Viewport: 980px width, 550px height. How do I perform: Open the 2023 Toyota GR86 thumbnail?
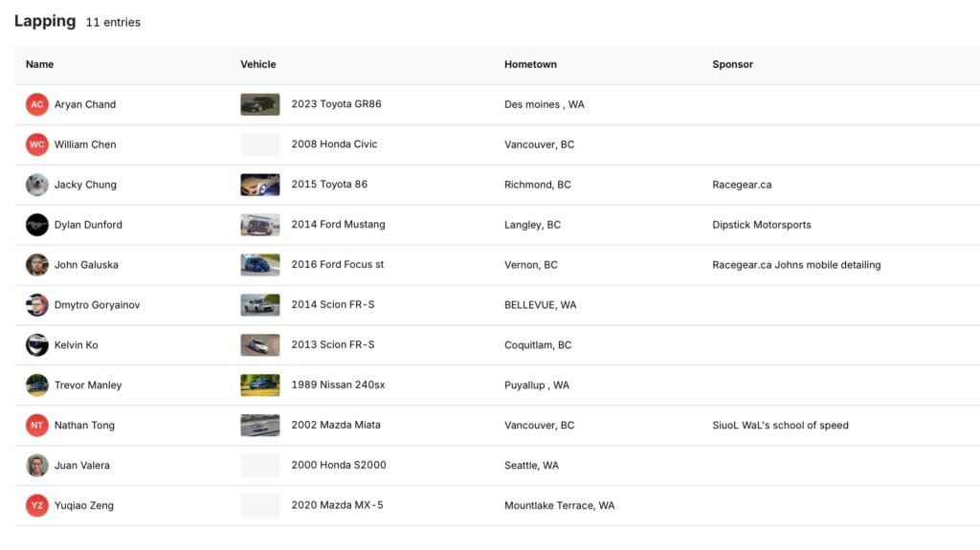click(x=260, y=104)
